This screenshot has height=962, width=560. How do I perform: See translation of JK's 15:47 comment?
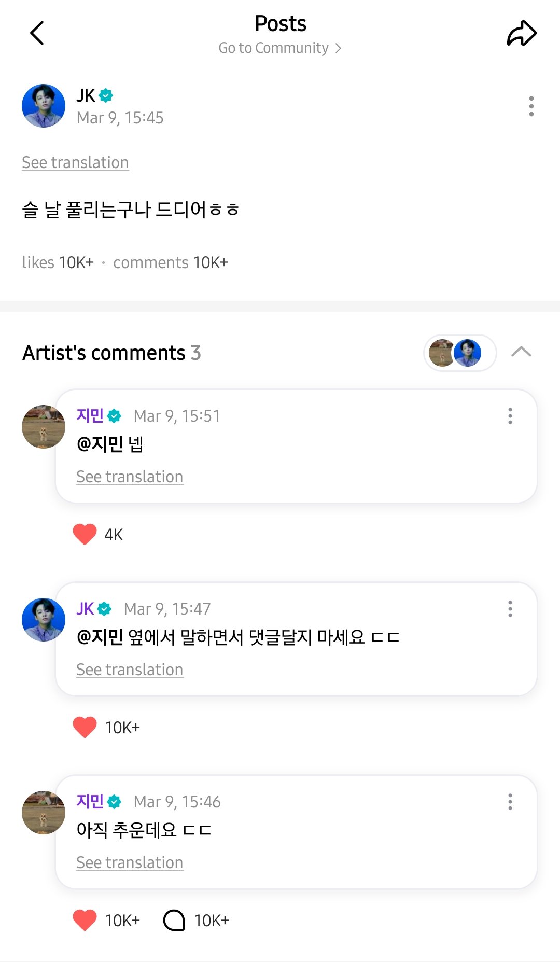[x=130, y=670]
